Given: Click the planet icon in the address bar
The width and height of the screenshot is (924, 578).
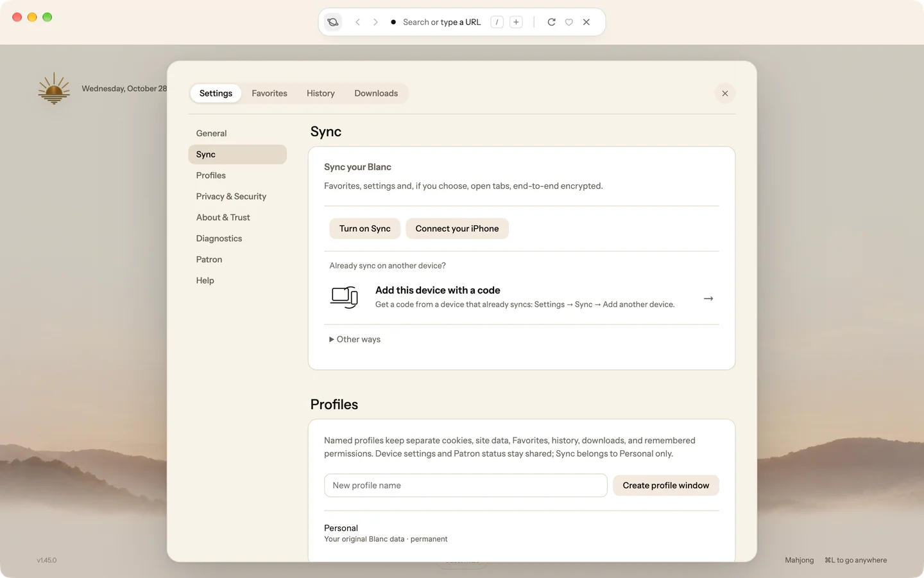Looking at the screenshot, I should (x=332, y=22).
